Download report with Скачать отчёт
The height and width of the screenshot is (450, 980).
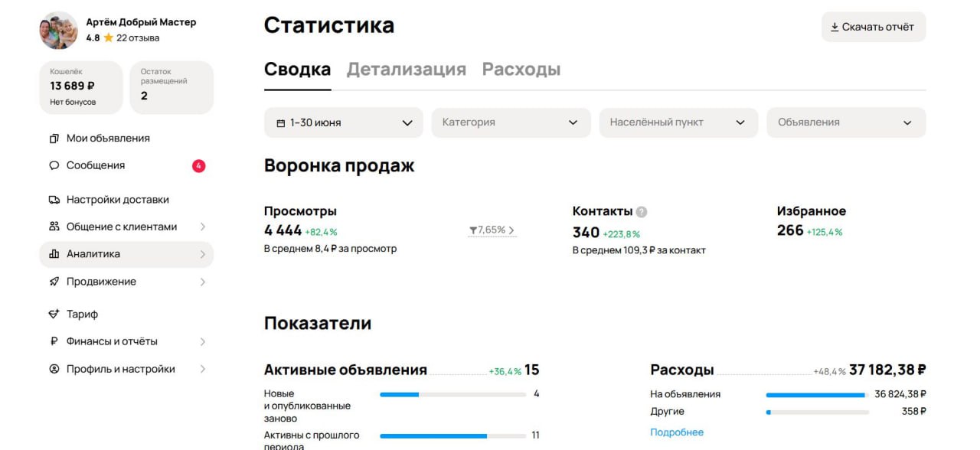tap(874, 27)
